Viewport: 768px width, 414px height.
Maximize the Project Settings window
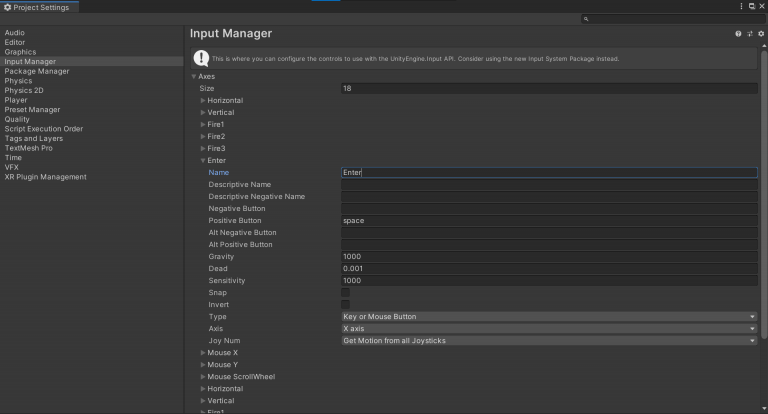751,6
